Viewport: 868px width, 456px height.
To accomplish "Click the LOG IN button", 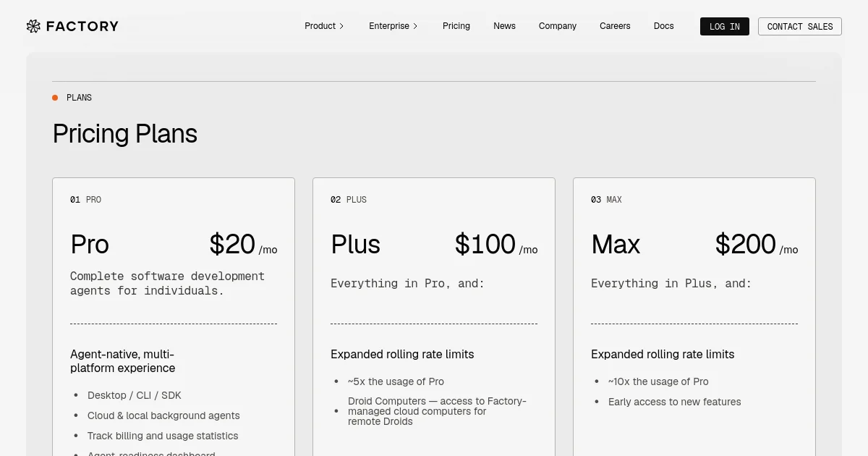I will pyautogui.click(x=725, y=26).
